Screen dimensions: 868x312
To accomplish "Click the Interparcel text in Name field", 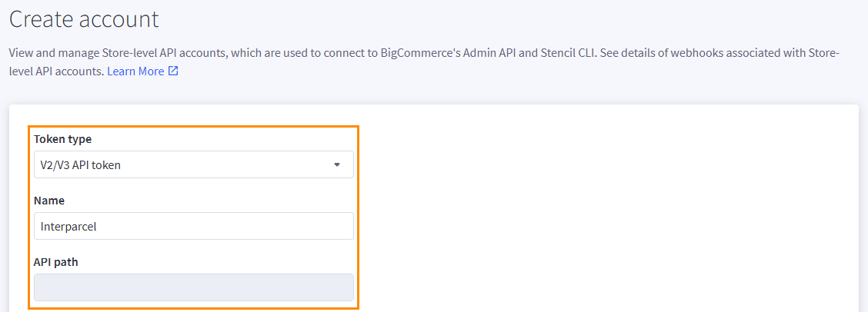I will 68,227.
